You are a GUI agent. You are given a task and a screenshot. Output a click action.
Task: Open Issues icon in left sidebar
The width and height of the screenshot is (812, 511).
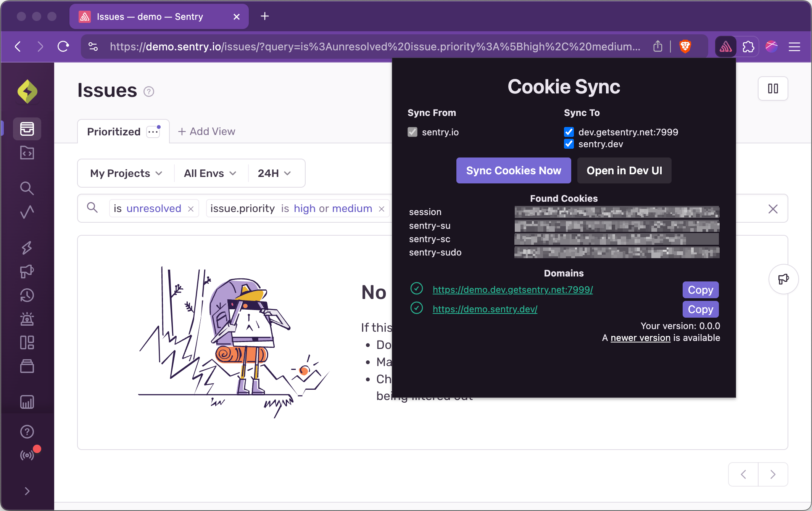27,129
